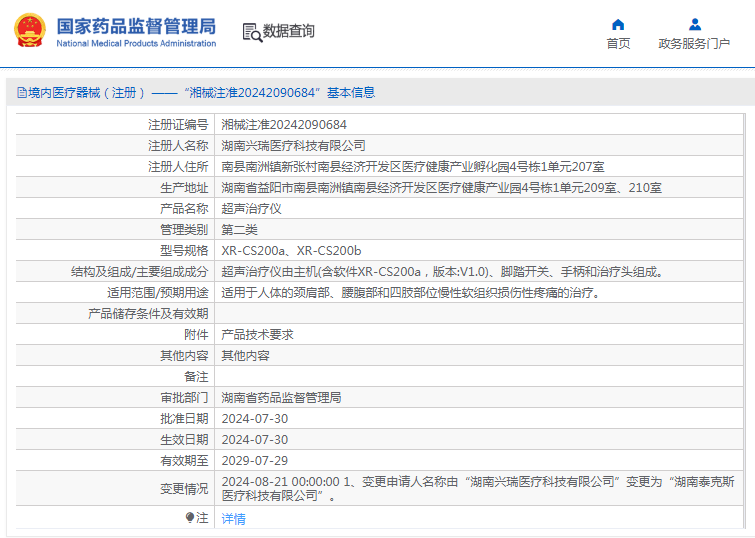Click the 注册证编号 label

pyautogui.click(x=178, y=125)
